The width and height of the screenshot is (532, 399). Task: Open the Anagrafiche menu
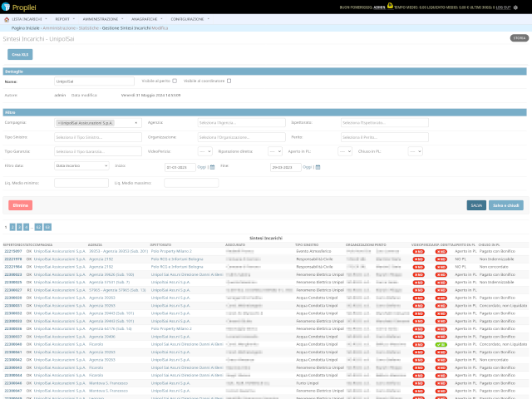pos(147,19)
